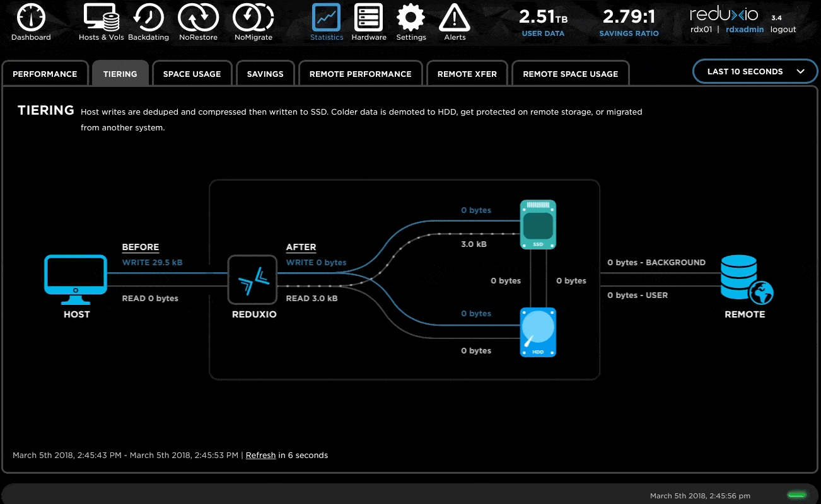Click the logout link

[x=783, y=30]
